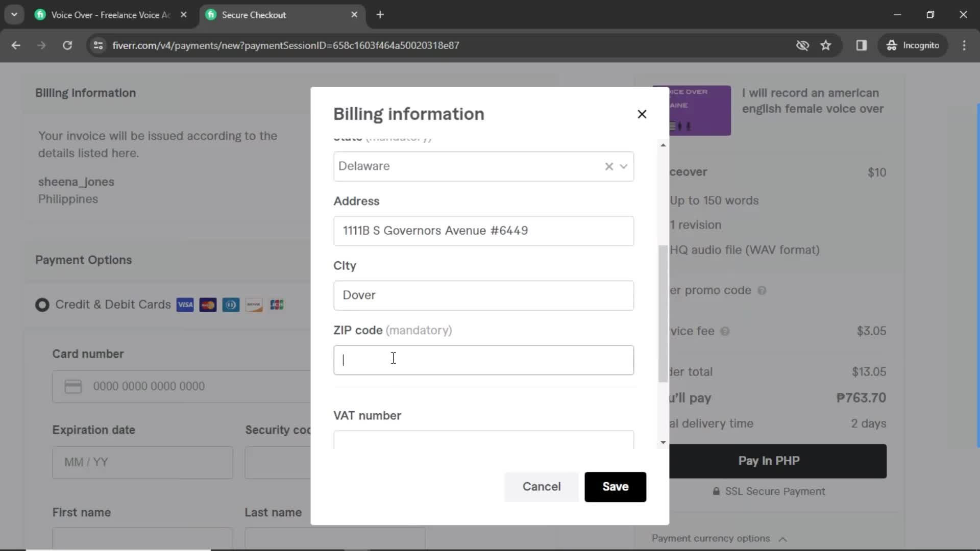Click the Address input field

pos(483,231)
